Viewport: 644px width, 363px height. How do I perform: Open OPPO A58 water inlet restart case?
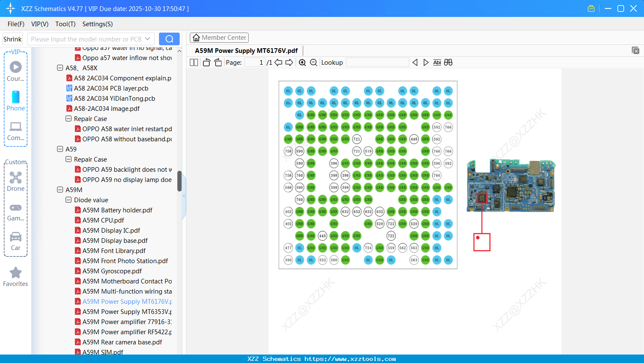pyautogui.click(x=127, y=129)
